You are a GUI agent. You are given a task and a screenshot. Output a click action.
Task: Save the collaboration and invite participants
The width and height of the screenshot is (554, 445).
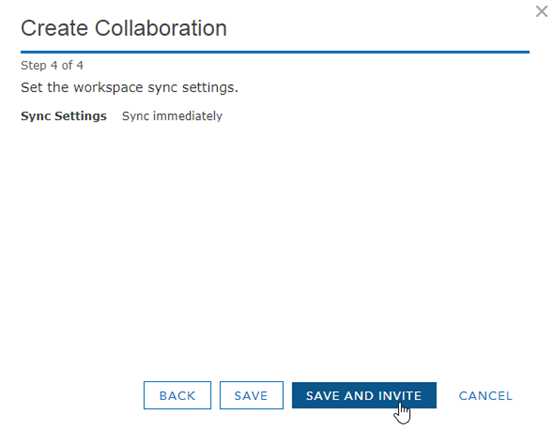[x=364, y=395]
